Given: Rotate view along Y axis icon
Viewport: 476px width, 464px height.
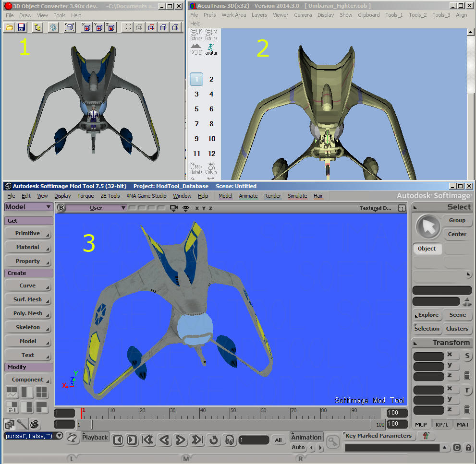Looking at the screenshot, I should pos(98,28).
